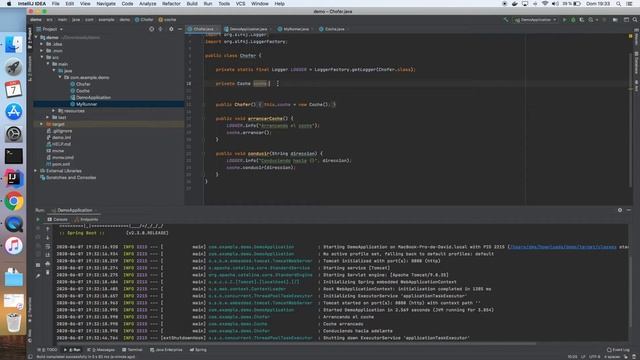
Task: Click the target/classes path link in console
Action: [562, 247]
